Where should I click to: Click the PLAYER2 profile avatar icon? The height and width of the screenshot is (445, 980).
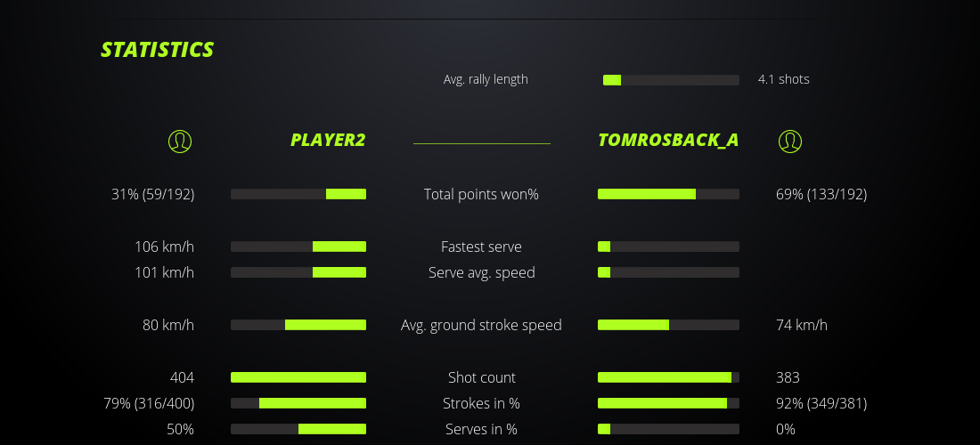(x=180, y=141)
